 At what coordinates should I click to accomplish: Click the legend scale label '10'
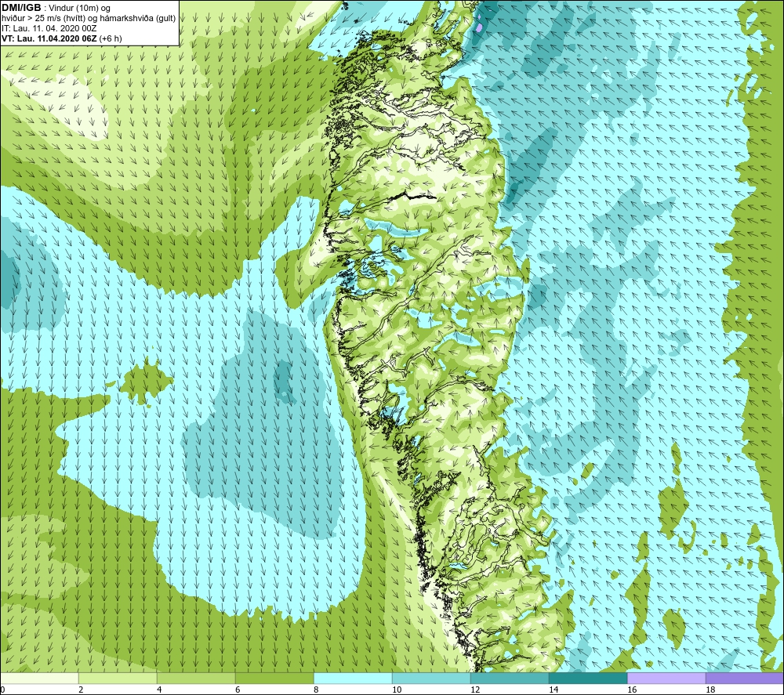point(397,690)
